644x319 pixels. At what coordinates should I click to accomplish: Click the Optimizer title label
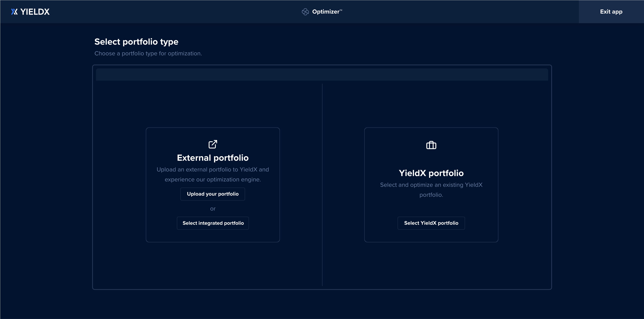[x=326, y=12]
